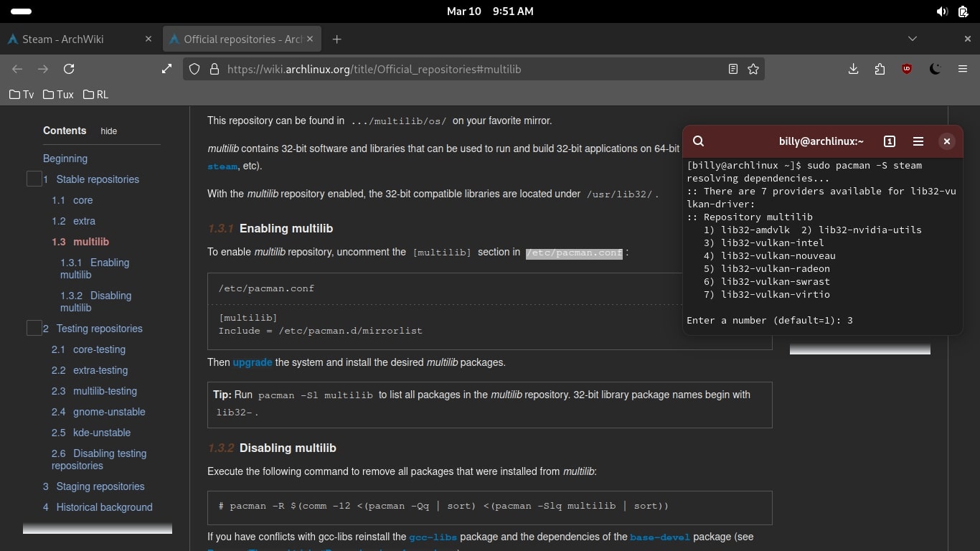The width and height of the screenshot is (980, 551).
Task: Go to Historical background contents link
Action: pyautogui.click(x=98, y=507)
